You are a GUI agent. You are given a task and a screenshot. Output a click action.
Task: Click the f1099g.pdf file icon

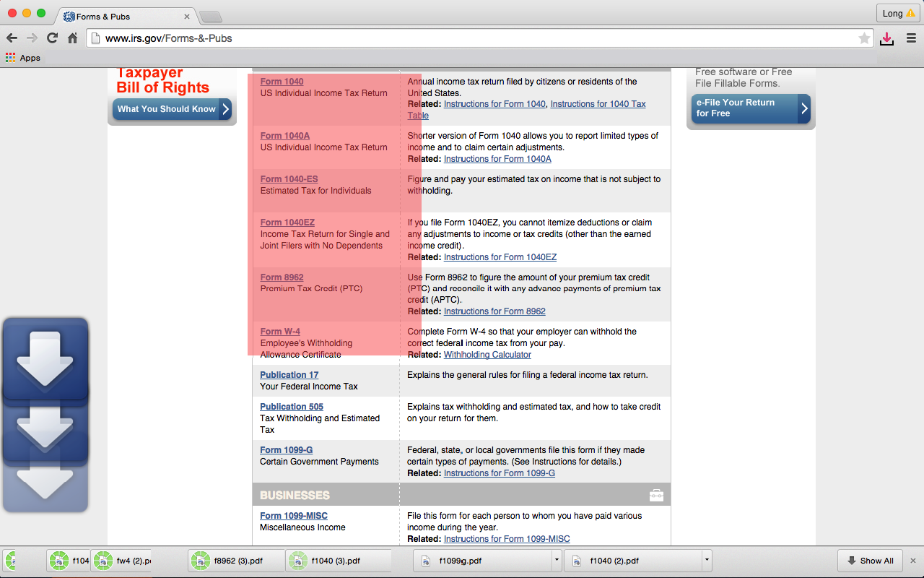426,561
